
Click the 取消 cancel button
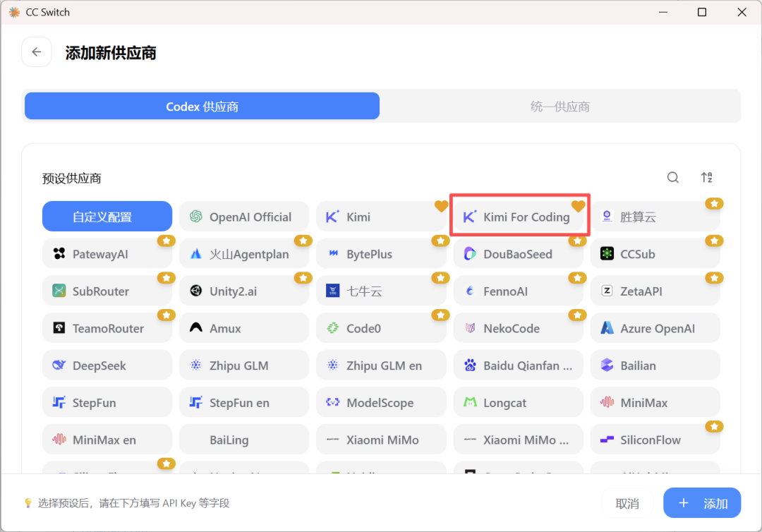pos(627,503)
